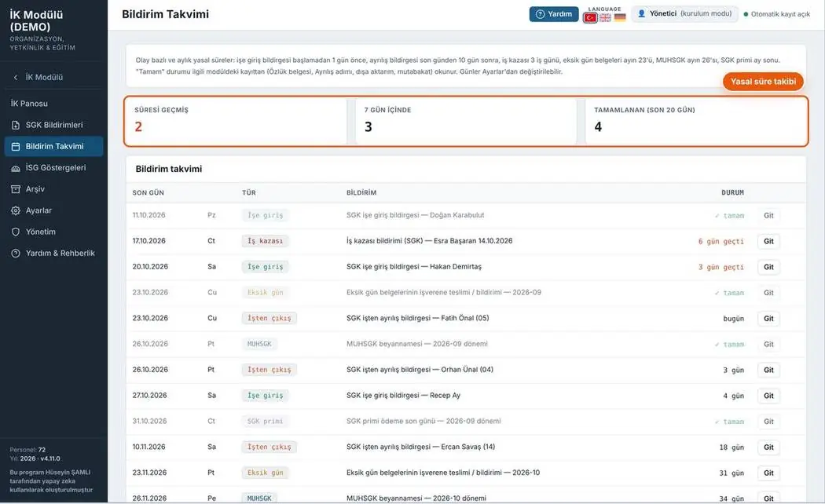Screen dimensions: 825x504
Task: Click the Yardım & Rehberlik question icon
Action: (16, 254)
